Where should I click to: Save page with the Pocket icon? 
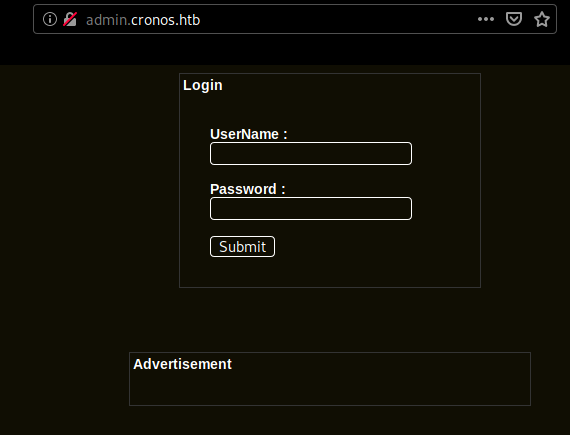point(514,19)
